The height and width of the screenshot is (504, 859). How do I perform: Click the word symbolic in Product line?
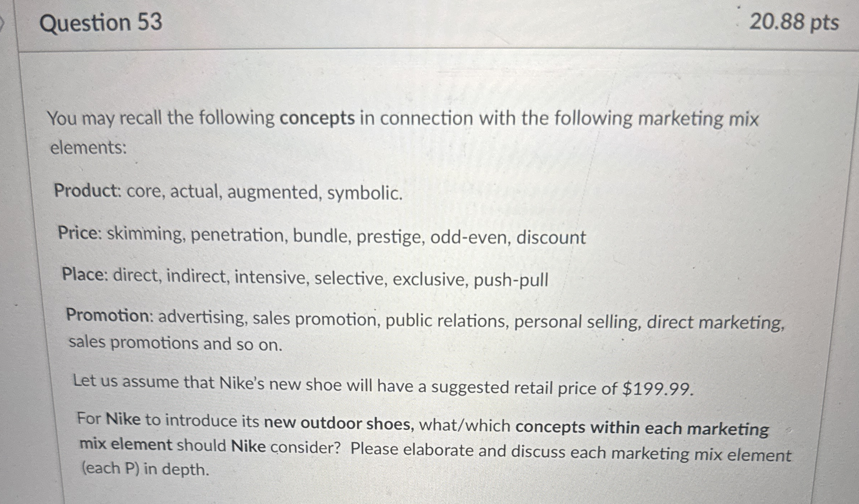pyautogui.click(x=365, y=194)
